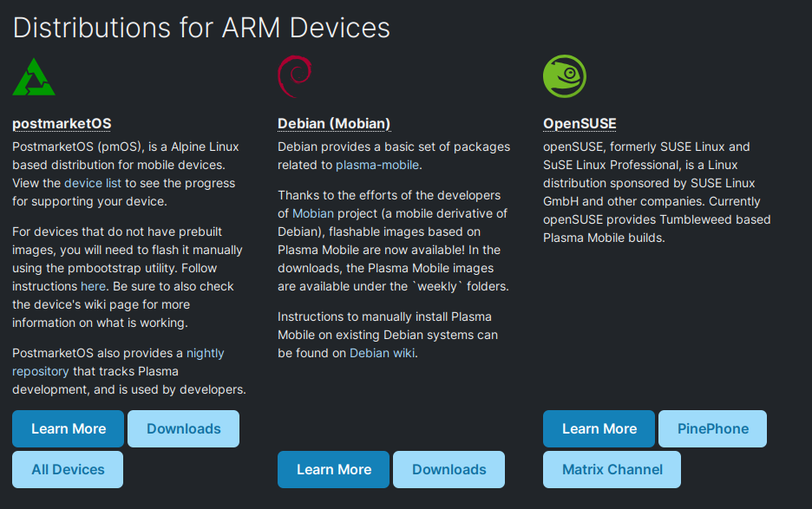Click text 'information on what is working.'
The height and width of the screenshot is (509, 812).
click(100, 323)
